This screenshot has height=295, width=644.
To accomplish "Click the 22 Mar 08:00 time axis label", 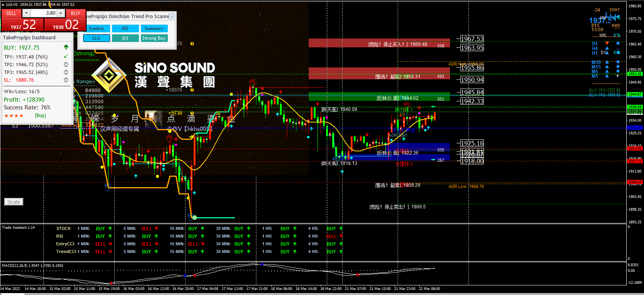I will (x=429, y=289).
